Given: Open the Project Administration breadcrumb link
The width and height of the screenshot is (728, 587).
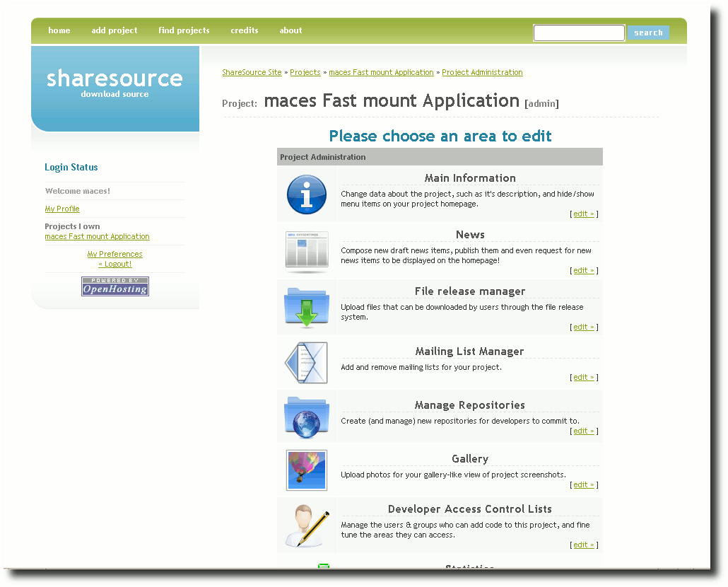Looking at the screenshot, I should [483, 72].
